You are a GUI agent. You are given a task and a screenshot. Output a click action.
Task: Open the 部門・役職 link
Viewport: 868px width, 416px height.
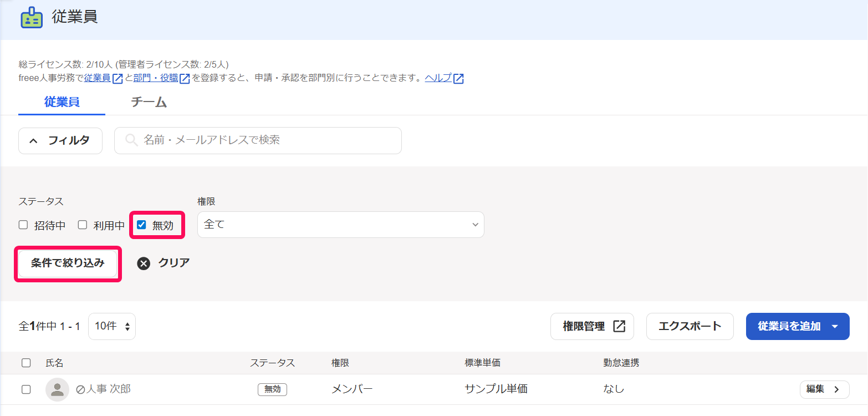point(156,78)
